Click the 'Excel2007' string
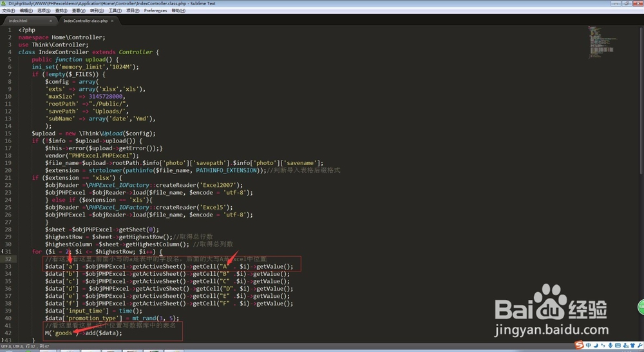 [x=218, y=185]
